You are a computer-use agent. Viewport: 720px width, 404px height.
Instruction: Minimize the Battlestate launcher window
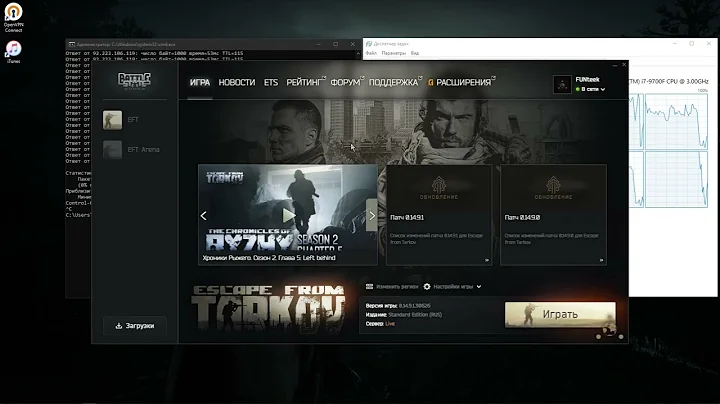pyautogui.click(x=614, y=65)
